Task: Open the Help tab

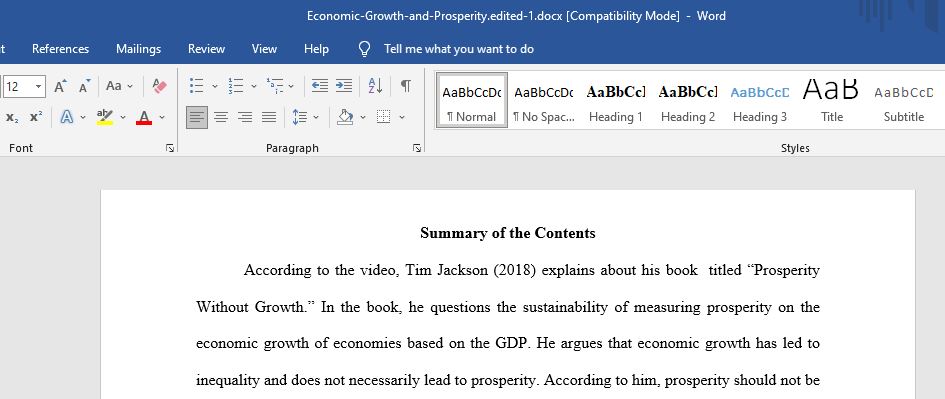Action: (316, 49)
